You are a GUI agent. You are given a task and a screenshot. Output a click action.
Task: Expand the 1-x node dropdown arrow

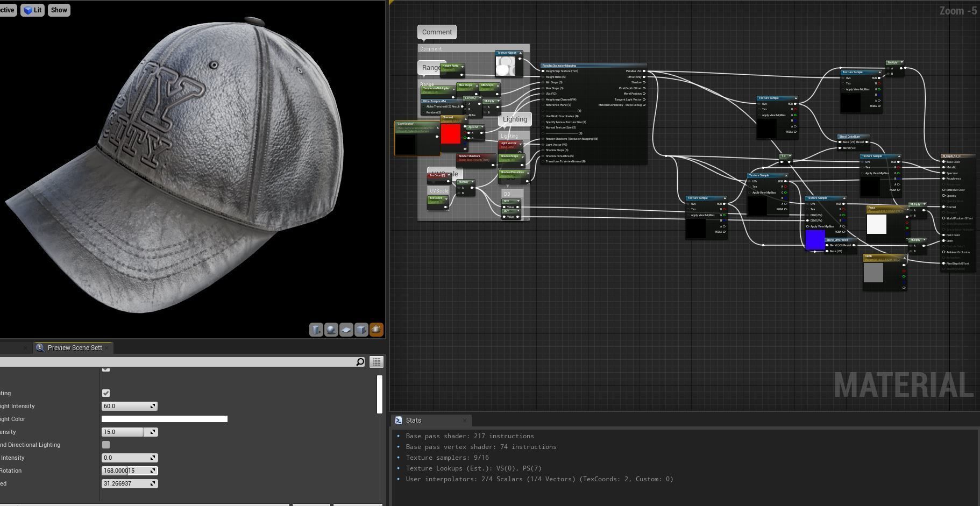point(789,156)
